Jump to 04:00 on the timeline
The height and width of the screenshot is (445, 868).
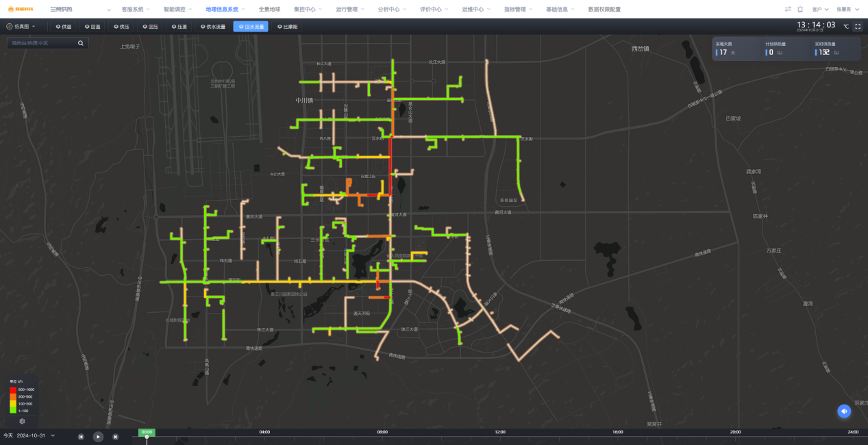point(264,432)
